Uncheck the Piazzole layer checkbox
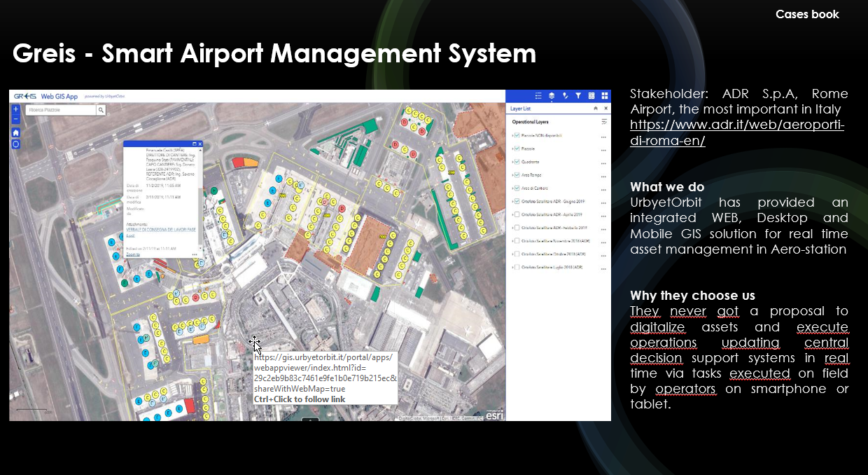Screen dimensions: 868x475 click(x=517, y=149)
